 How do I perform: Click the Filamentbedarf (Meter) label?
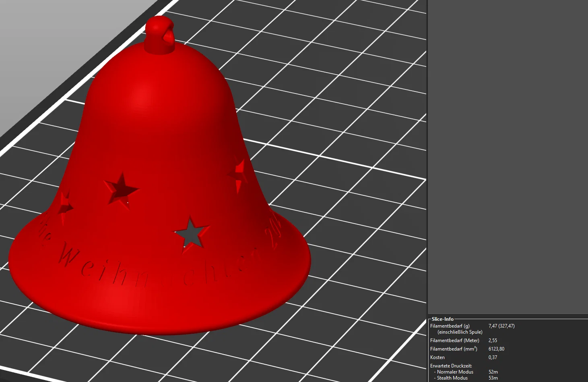point(455,340)
